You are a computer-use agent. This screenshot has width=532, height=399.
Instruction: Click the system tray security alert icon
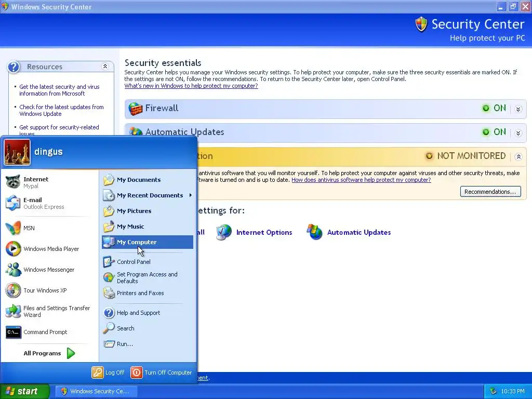(x=494, y=391)
